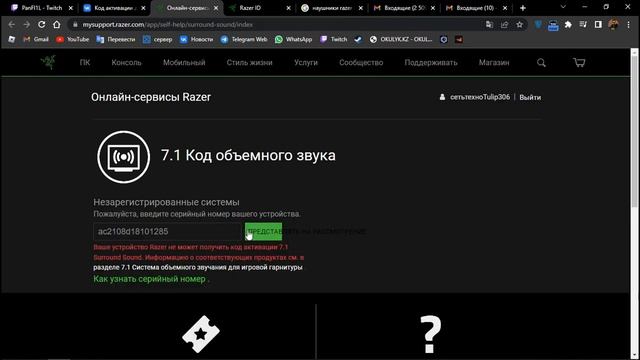Click the ticket icon at page bottom
Image resolution: width=640 pixels, height=360 pixels.
coord(201,334)
